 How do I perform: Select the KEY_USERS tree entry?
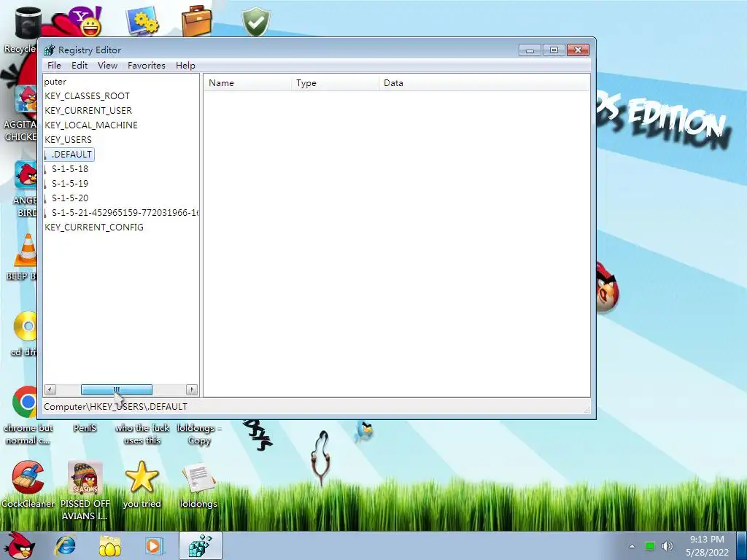pyautogui.click(x=68, y=139)
